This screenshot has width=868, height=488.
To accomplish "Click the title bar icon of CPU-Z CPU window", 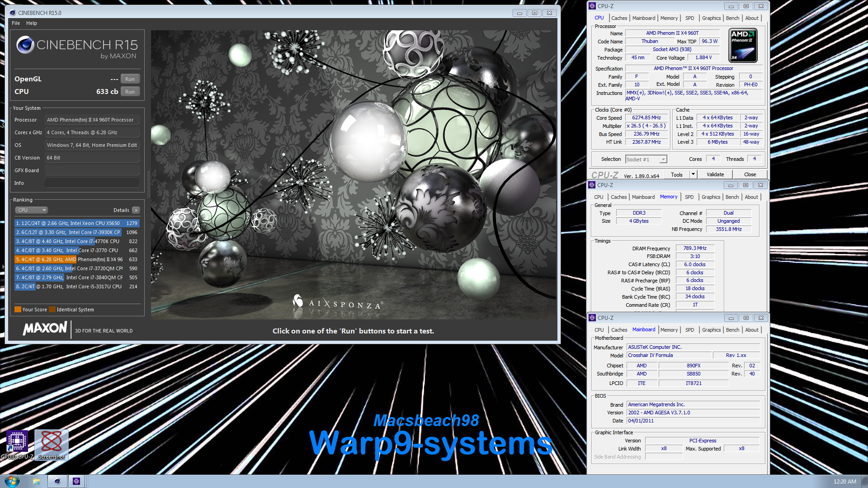I will coord(592,6).
